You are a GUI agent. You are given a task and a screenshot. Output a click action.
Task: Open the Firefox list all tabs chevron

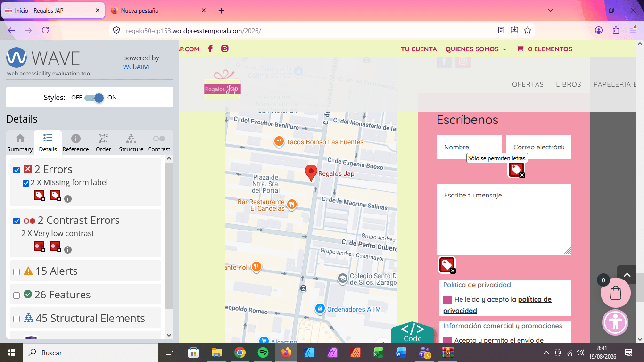pos(551,10)
